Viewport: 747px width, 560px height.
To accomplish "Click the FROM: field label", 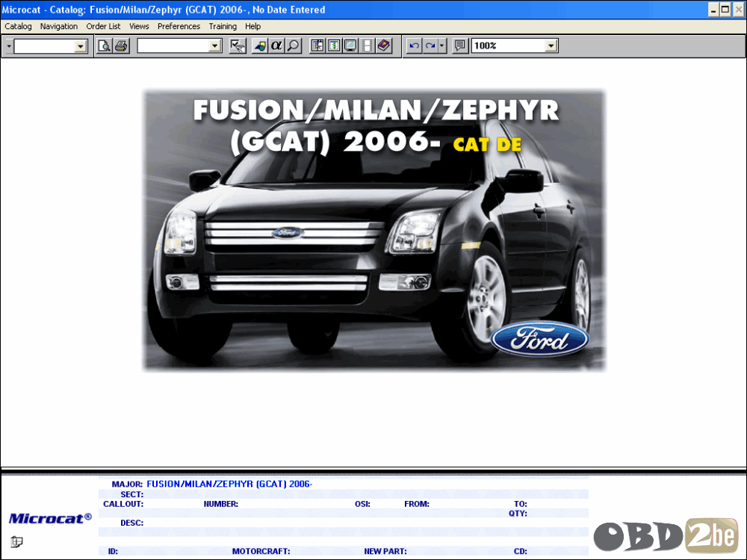I will click(417, 504).
